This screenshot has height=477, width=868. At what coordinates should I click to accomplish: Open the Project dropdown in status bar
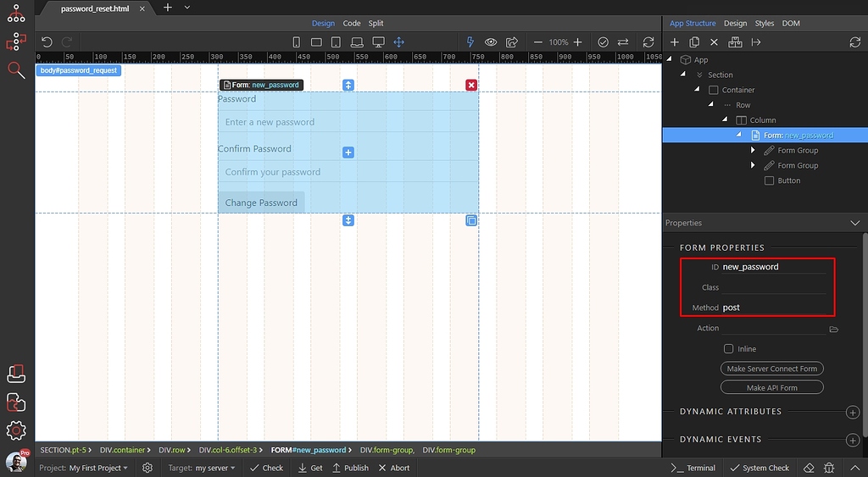click(97, 468)
